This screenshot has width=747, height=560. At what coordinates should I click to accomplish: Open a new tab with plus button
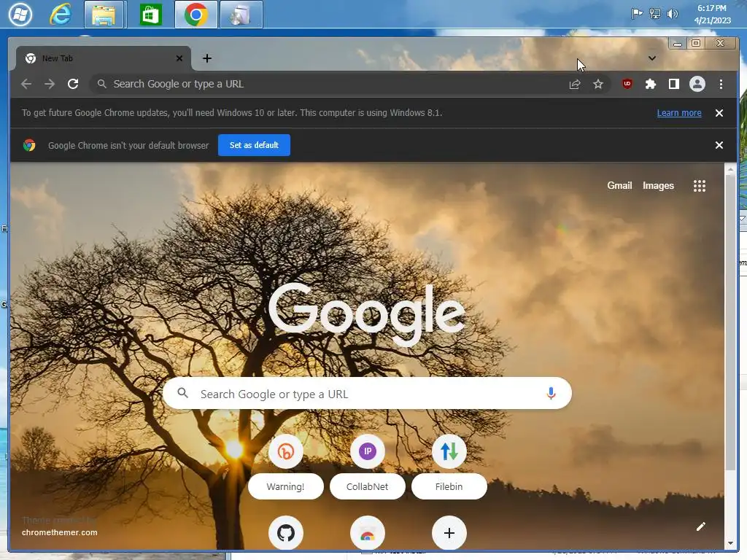[x=206, y=58]
